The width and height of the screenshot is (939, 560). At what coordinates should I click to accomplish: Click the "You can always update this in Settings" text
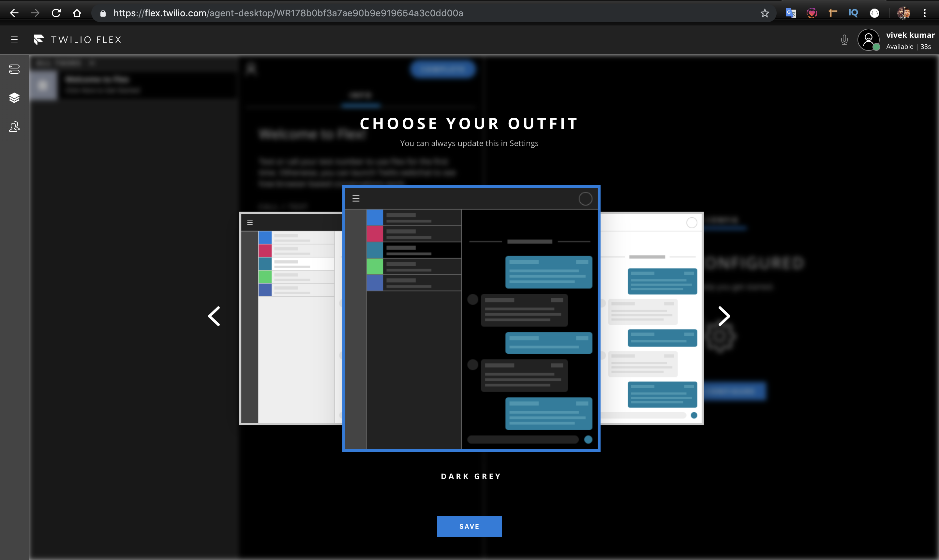(469, 143)
